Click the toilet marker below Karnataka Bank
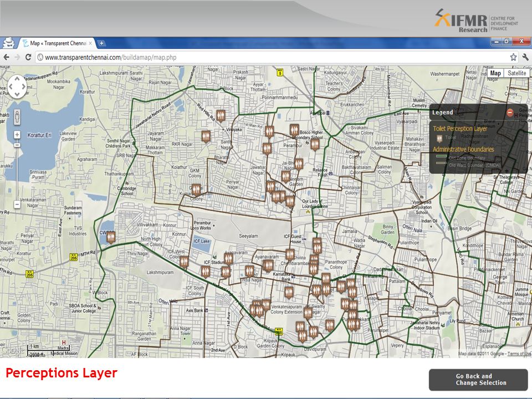This screenshot has height=399, width=532. (x=289, y=293)
